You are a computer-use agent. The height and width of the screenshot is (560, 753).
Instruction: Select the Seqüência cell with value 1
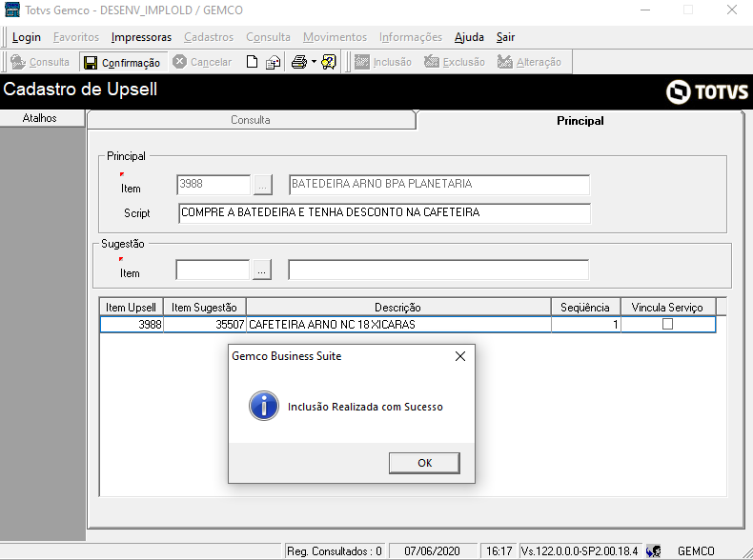(x=586, y=325)
